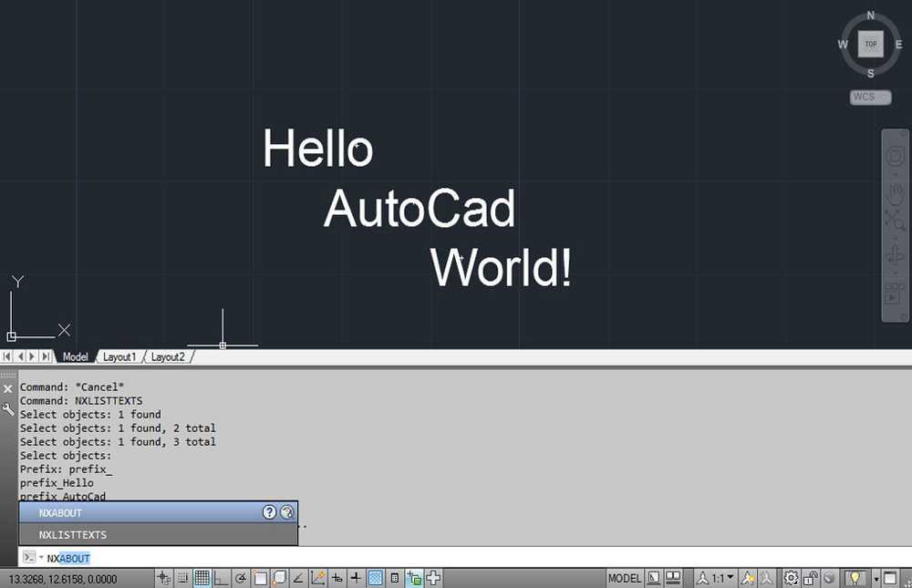Open the annotation scale 1:1 dropdown

click(721, 578)
